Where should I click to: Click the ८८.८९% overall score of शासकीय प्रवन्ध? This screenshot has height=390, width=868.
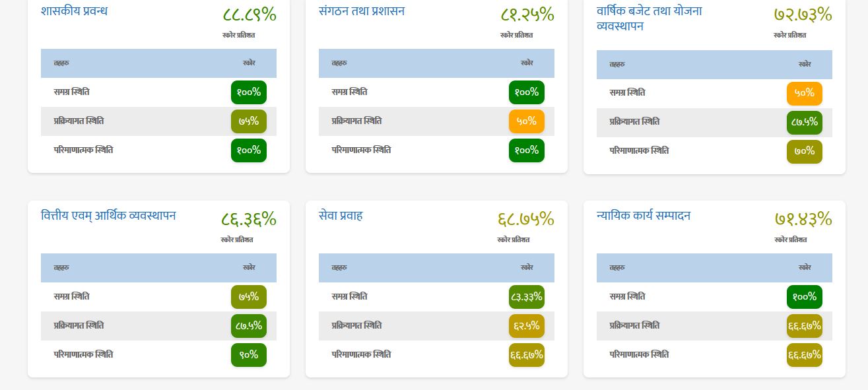point(249,15)
